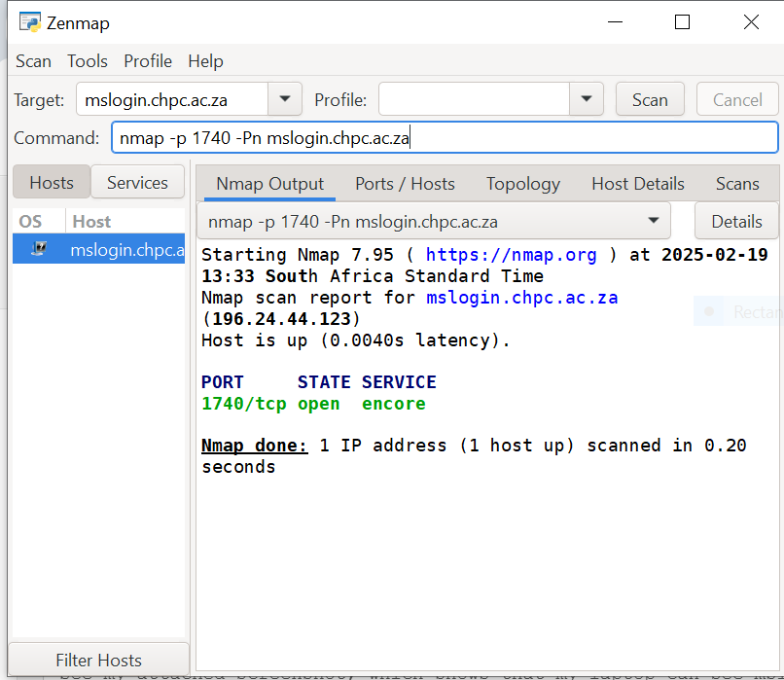Click the STATE column heading in output
The height and width of the screenshot is (680, 784).
tap(324, 382)
